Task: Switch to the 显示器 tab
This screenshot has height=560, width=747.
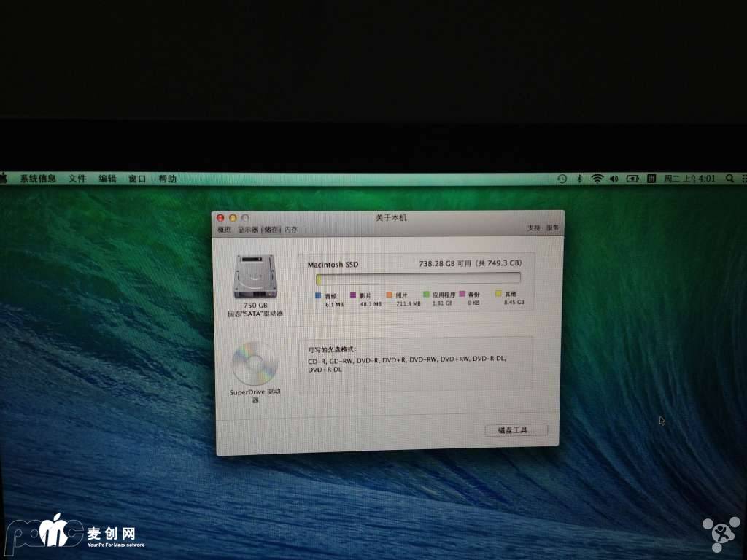Action: pos(247,229)
